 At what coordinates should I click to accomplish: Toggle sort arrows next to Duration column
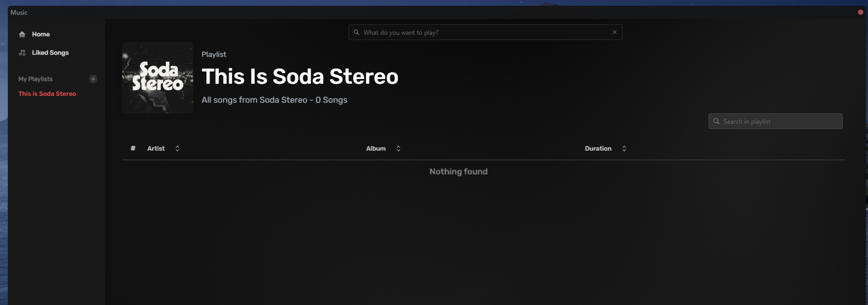(624, 149)
